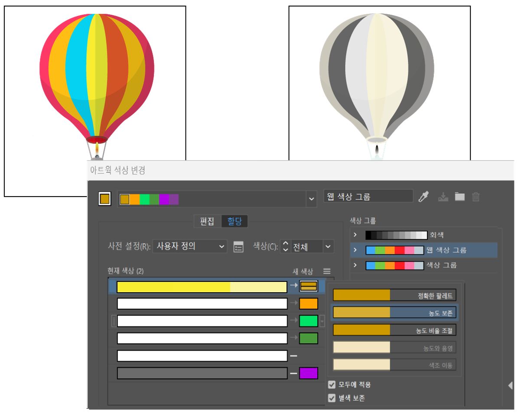
Task: Click the eyedropper icon next to group name
Action: click(423, 197)
